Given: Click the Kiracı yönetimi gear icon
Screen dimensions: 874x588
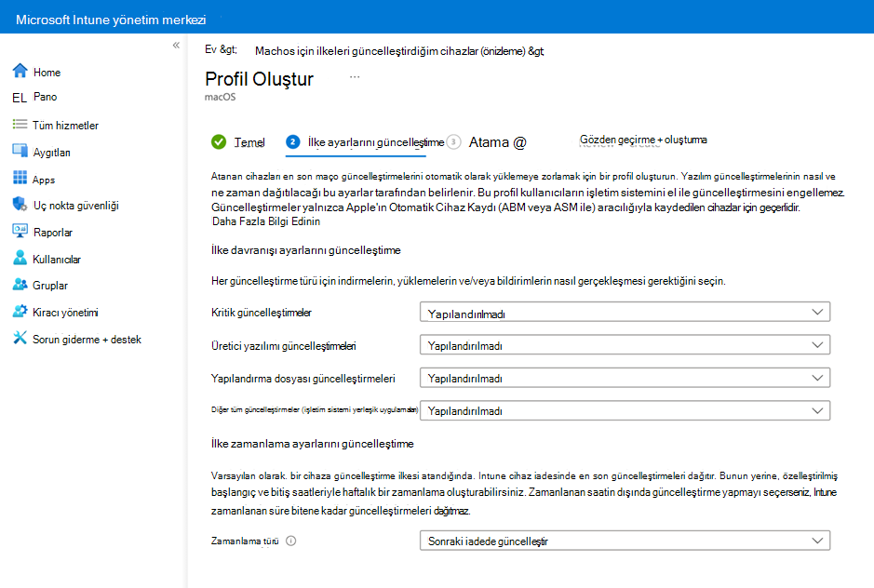Looking at the screenshot, I should [x=20, y=311].
